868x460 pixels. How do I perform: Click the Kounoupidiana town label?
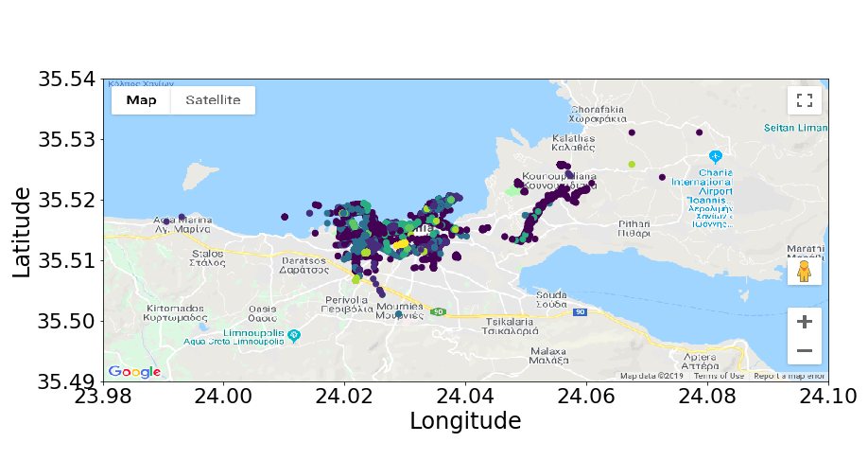[x=560, y=181]
